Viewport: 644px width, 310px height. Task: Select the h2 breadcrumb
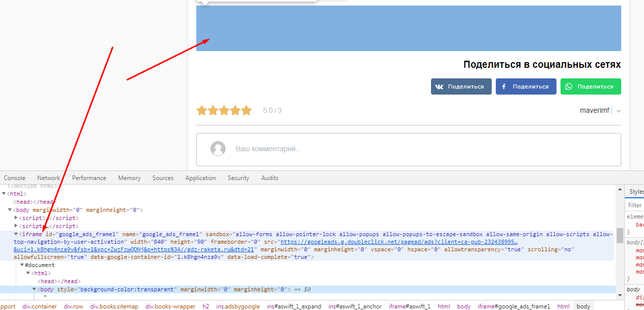click(206, 306)
